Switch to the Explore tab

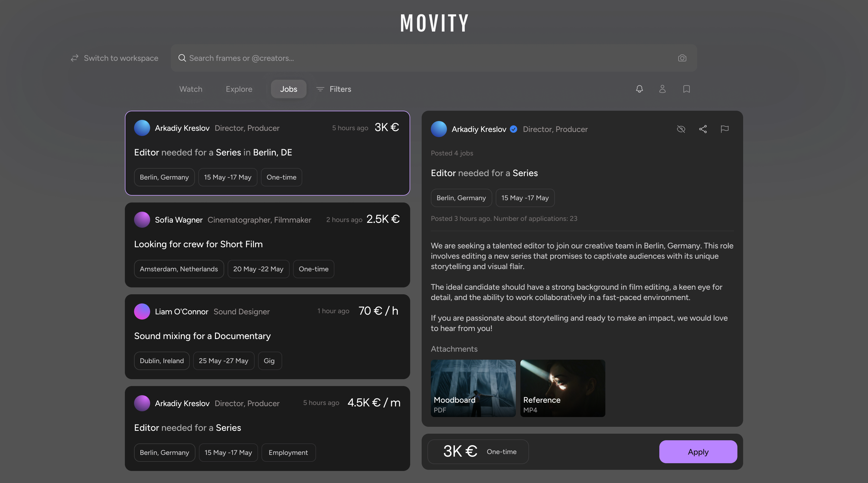[x=239, y=89]
